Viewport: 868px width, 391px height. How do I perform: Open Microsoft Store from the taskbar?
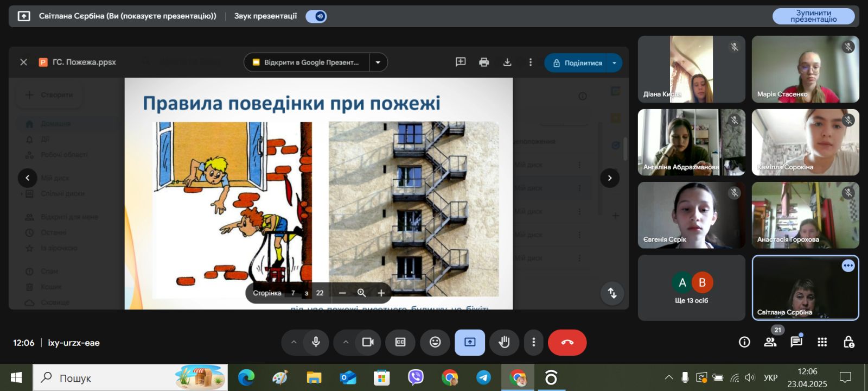pos(382,377)
